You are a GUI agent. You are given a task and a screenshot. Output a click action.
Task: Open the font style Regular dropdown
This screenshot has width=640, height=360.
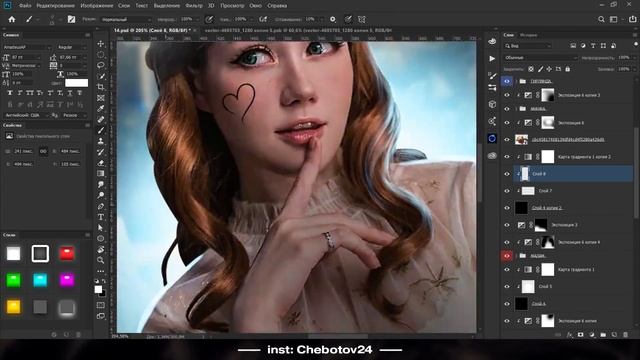pos(72,47)
